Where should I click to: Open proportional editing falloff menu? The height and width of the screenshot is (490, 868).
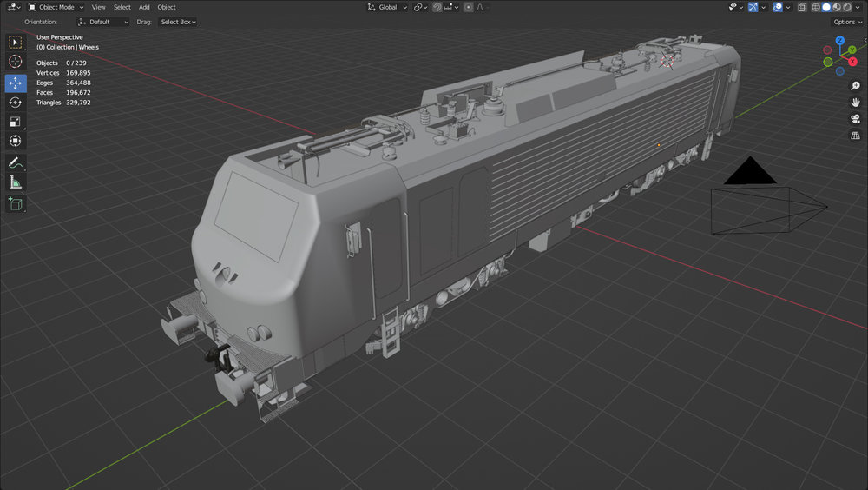coord(481,7)
